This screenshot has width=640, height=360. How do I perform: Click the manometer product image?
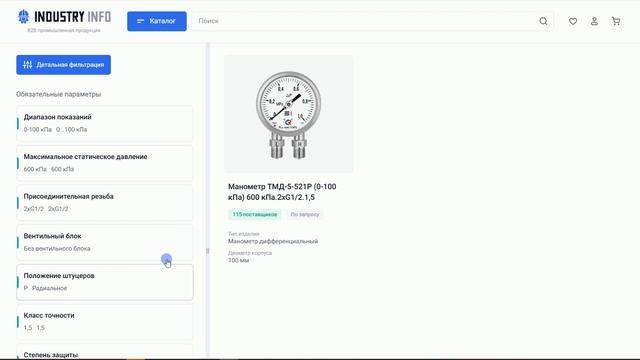pyautogui.click(x=289, y=114)
